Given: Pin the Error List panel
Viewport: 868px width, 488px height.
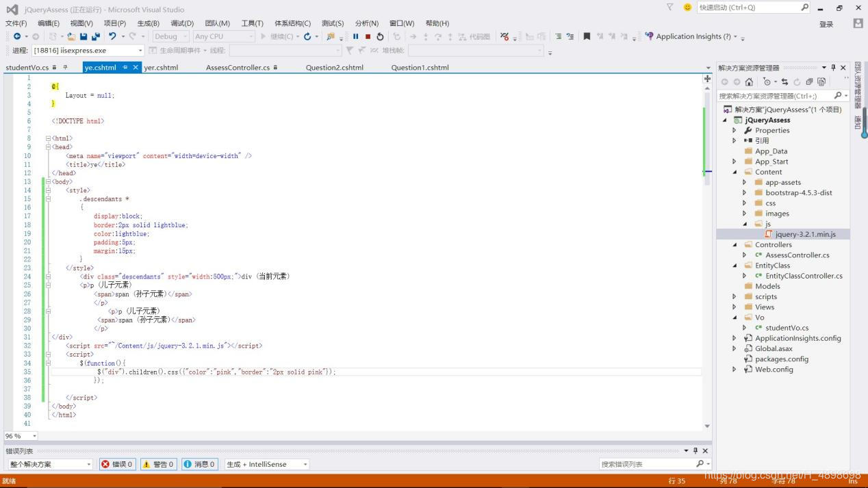Looking at the screenshot, I should (x=695, y=450).
